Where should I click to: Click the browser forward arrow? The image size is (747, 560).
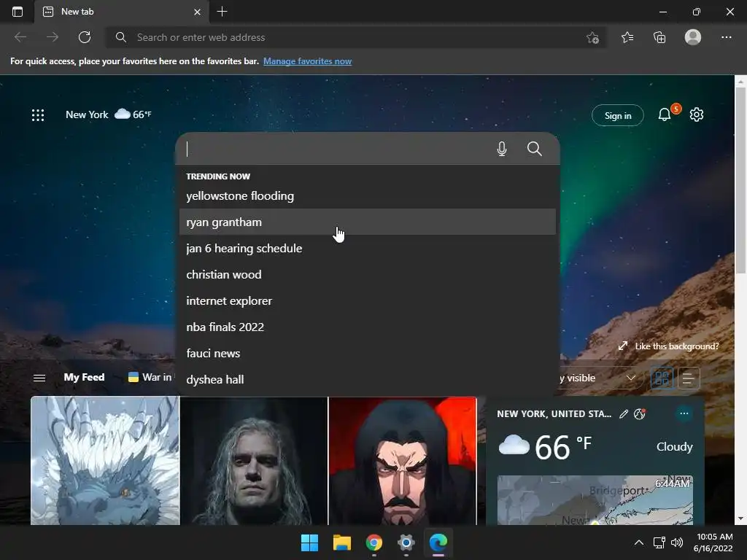53,37
